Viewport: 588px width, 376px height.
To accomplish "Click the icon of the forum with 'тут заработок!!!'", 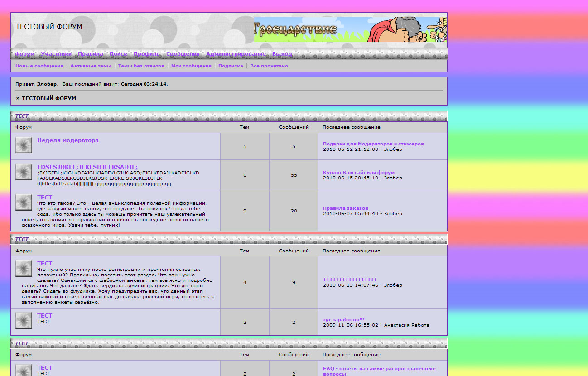I will 24,320.
